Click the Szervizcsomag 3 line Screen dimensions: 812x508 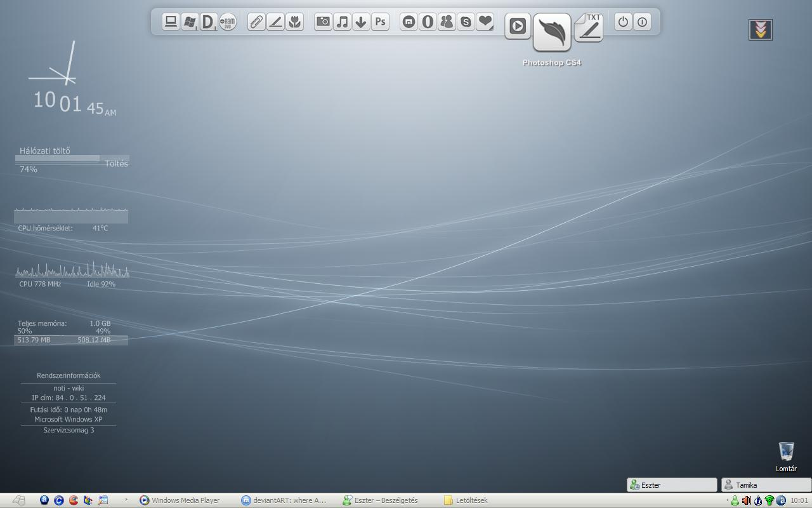[x=69, y=430]
